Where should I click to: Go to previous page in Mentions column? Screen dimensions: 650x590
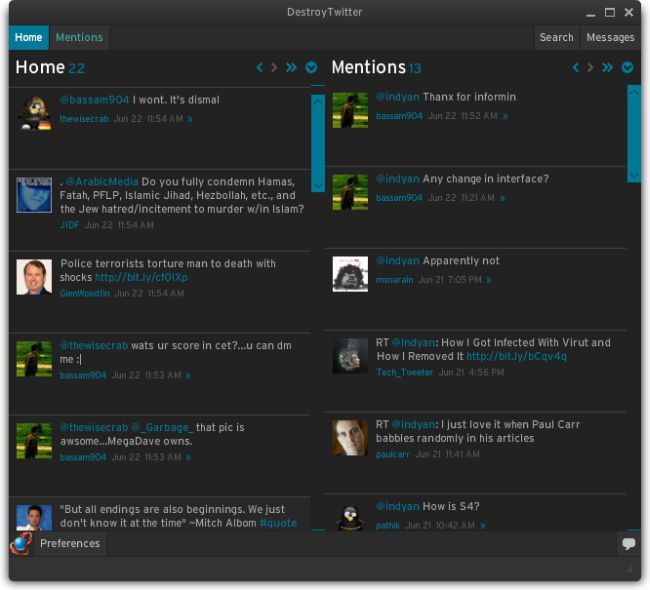click(x=576, y=67)
